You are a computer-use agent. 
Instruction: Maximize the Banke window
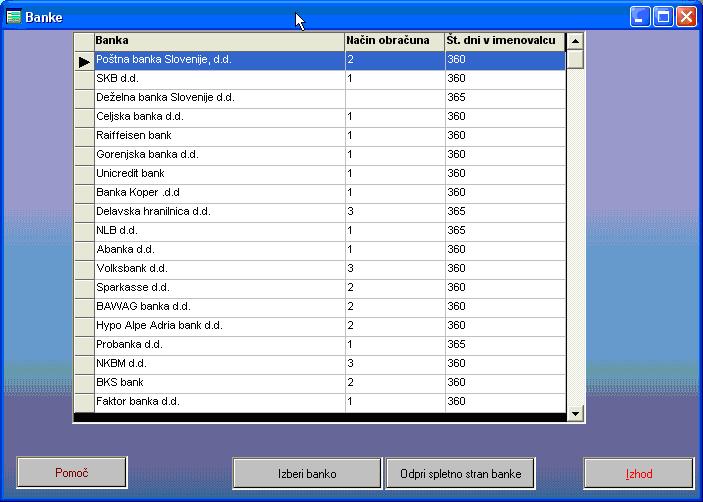coord(662,16)
